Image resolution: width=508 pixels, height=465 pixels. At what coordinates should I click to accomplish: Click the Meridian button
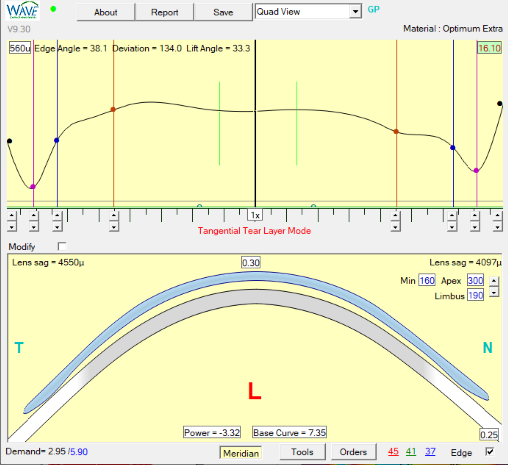point(241,453)
